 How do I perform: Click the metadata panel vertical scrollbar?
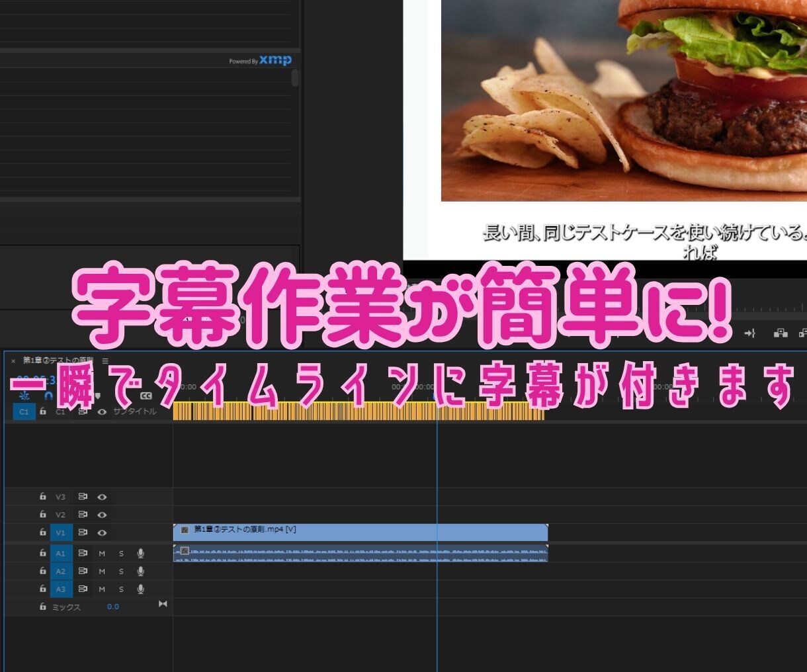coord(295,78)
